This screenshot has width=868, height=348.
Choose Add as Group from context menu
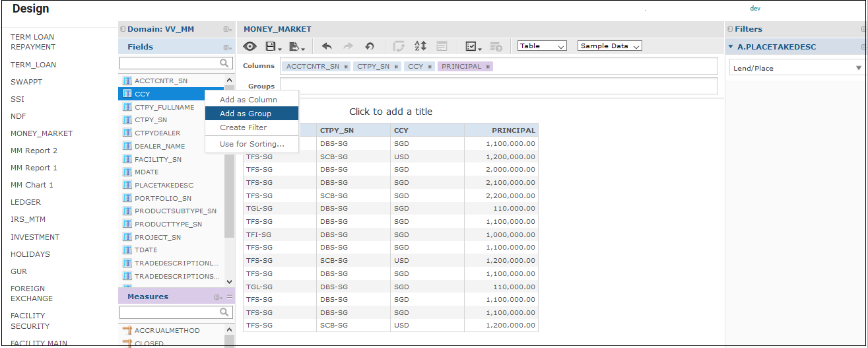246,114
